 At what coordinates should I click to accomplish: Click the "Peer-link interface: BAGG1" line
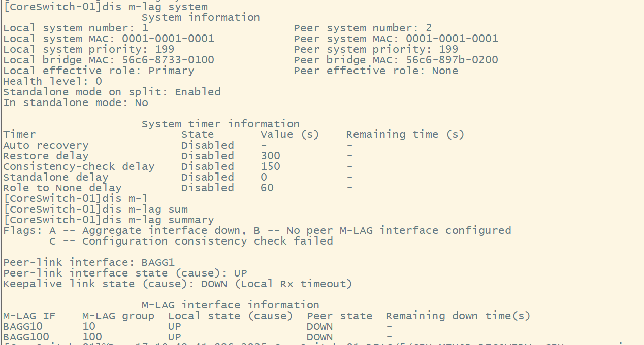(x=89, y=262)
